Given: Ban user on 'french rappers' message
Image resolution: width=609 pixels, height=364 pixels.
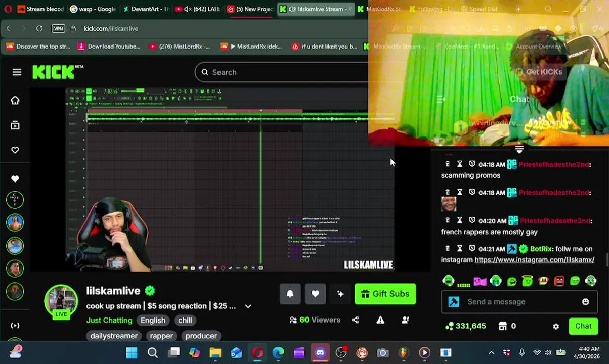Looking at the screenshot, I should 472,220.
